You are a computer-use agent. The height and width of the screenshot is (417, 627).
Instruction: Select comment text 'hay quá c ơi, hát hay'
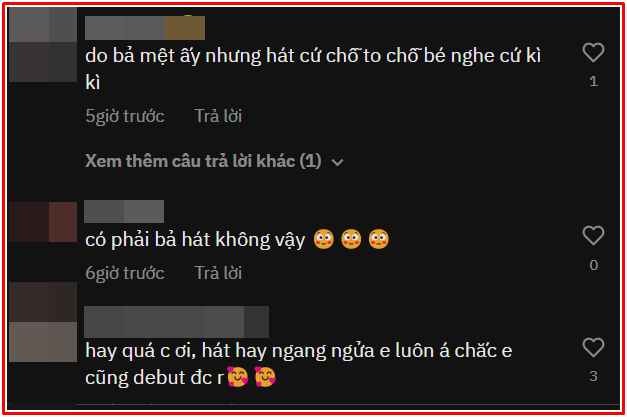pyautogui.click(x=176, y=351)
